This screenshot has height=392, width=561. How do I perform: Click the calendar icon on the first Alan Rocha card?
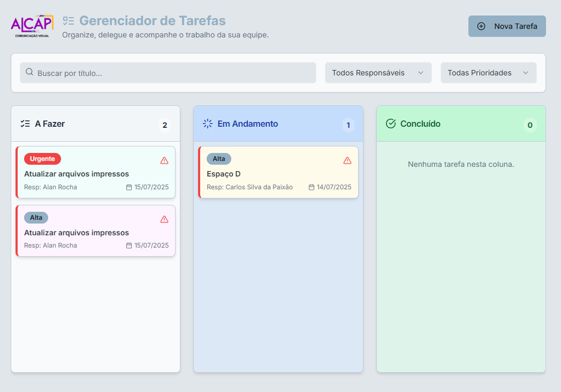128,187
